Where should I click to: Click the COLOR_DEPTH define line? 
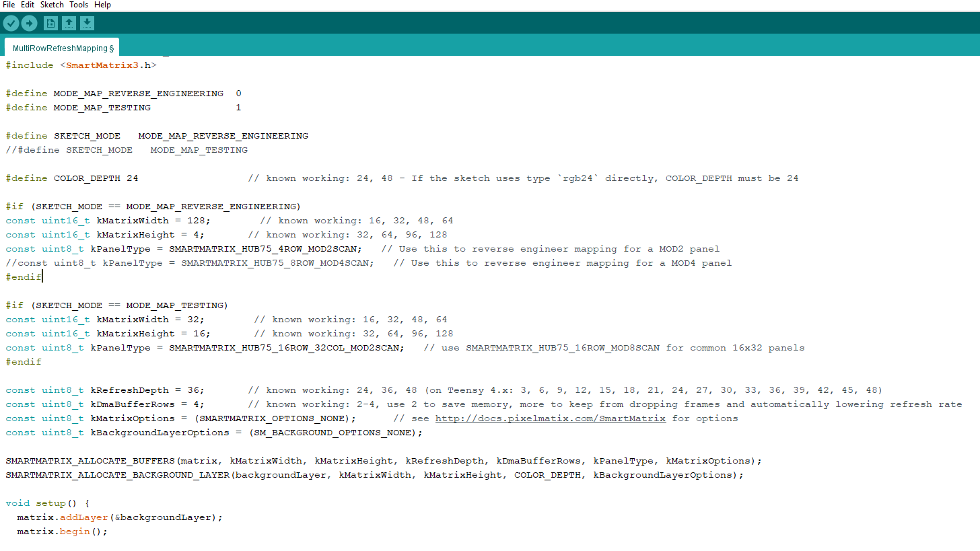coord(87,178)
